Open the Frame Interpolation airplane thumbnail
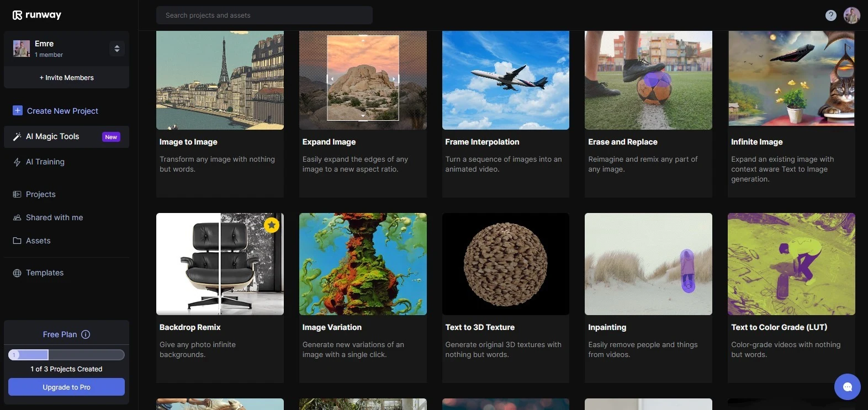Viewport: 868px width, 410px height. 506,80
